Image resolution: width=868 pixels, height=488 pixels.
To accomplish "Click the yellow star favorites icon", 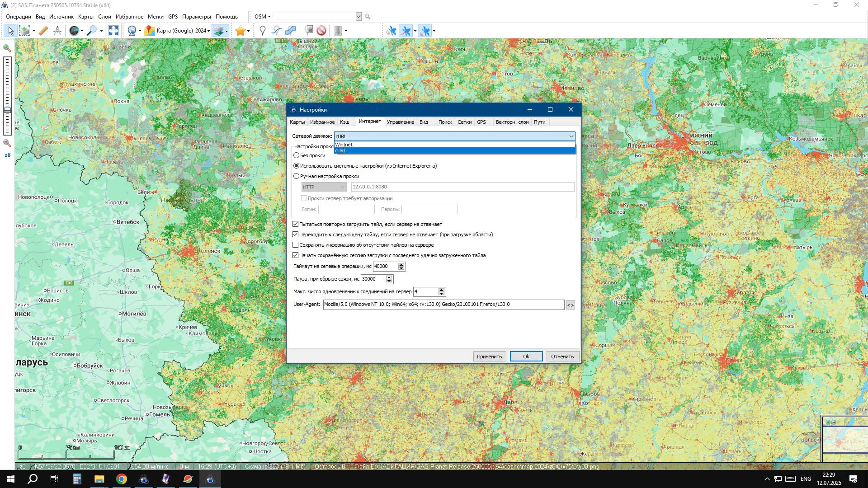I will (x=240, y=31).
